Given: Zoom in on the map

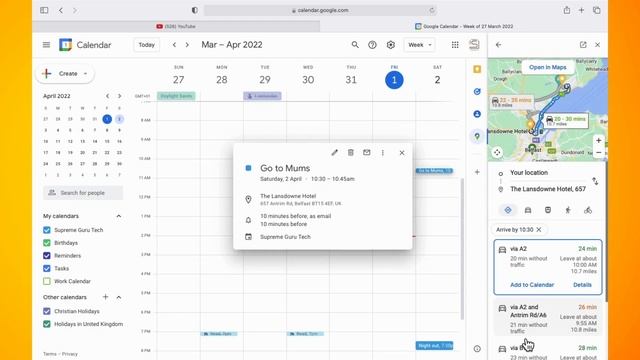Looking at the screenshot, I should coord(598,140).
